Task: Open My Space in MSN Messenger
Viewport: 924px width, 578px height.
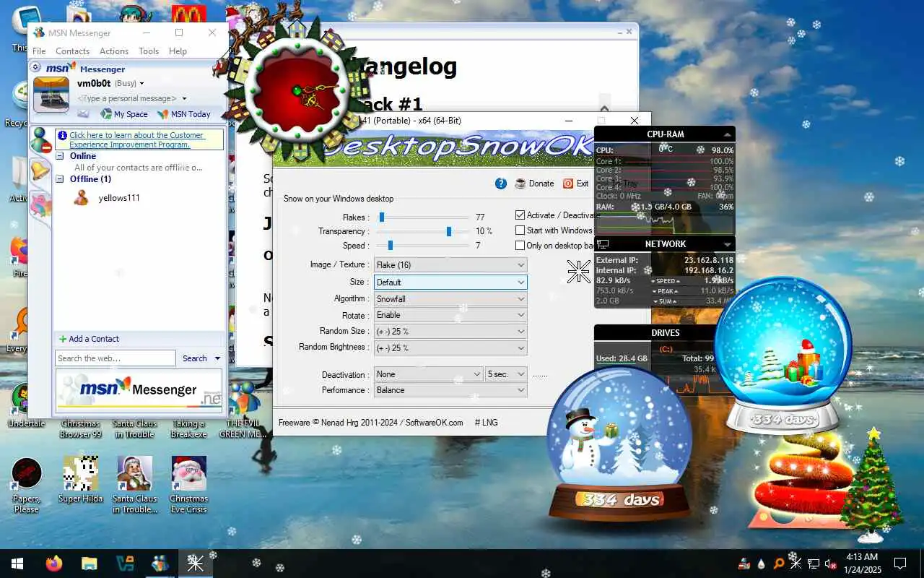Action: [124, 114]
